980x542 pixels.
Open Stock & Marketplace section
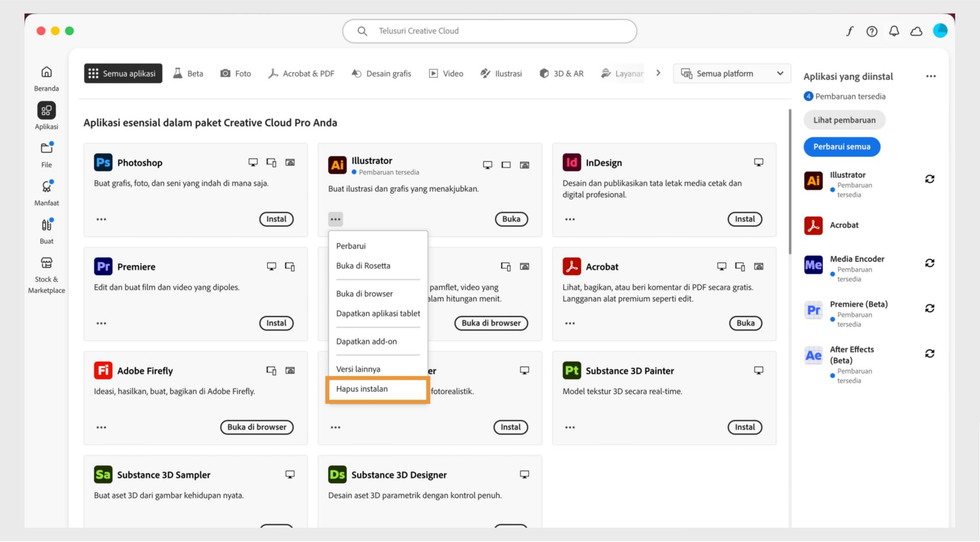[46, 275]
